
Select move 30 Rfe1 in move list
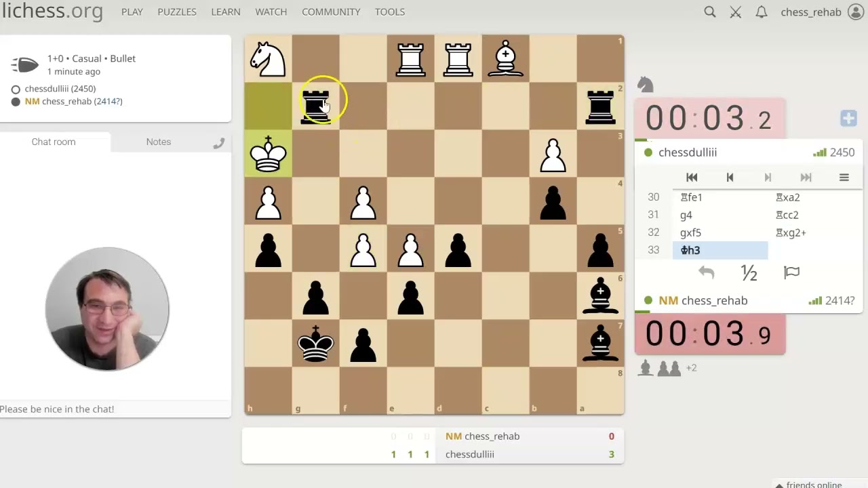[x=720, y=197]
